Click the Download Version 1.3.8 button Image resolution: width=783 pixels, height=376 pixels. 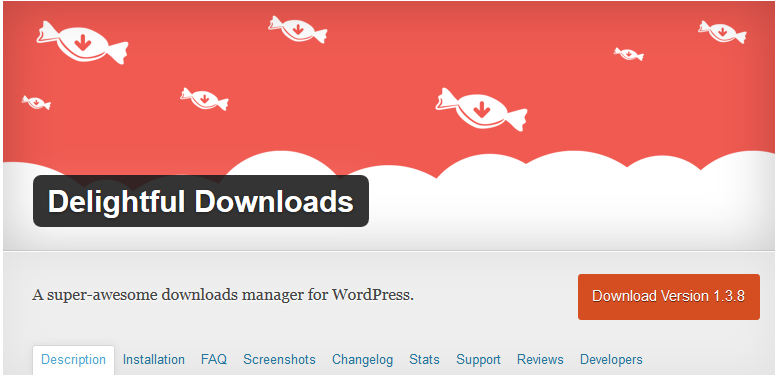[x=669, y=297]
